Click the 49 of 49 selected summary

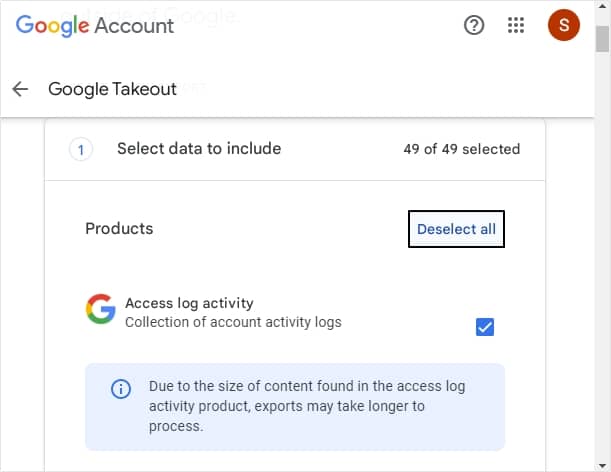(462, 149)
